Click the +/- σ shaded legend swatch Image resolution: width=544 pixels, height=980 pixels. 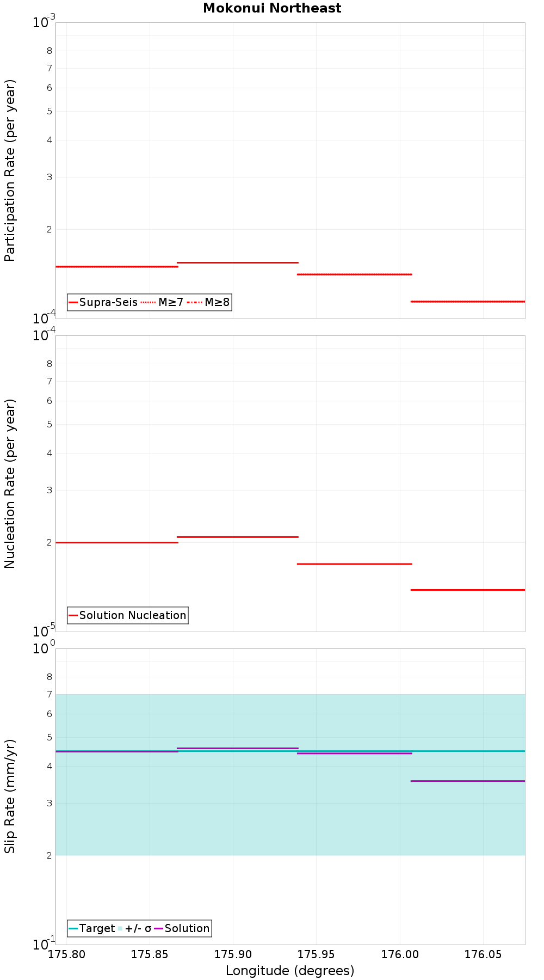click(120, 928)
